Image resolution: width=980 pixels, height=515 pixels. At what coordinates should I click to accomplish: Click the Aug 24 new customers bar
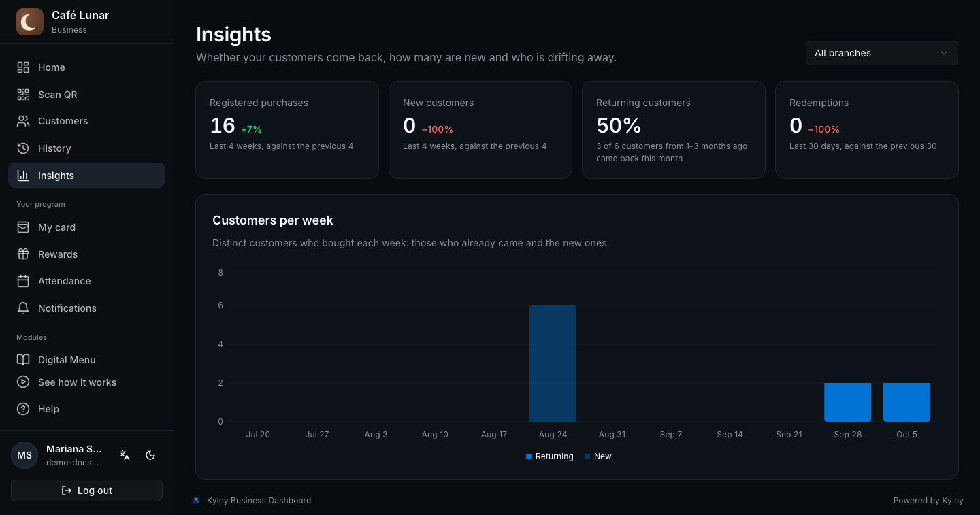coord(553,363)
